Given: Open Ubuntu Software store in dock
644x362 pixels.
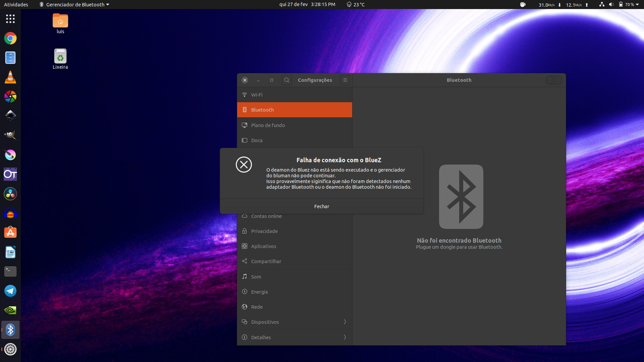Looking at the screenshot, I should 10,233.
